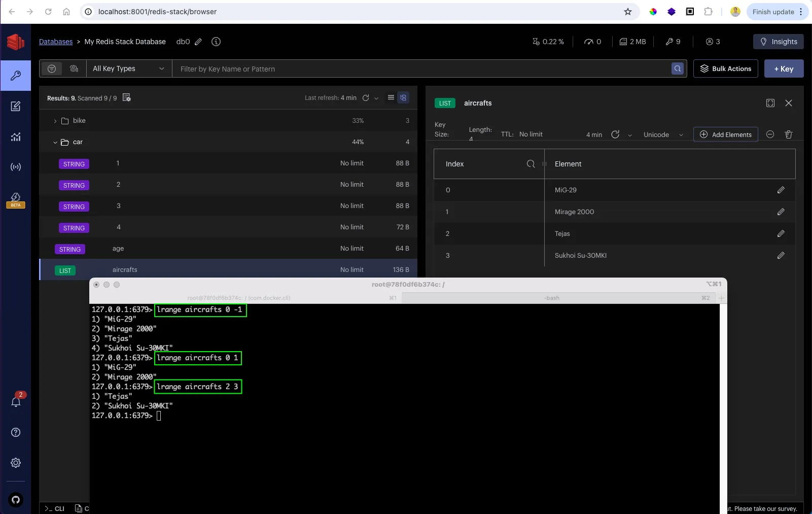Add a new terminal tab
The height and width of the screenshot is (514, 812).
[722, 298]
